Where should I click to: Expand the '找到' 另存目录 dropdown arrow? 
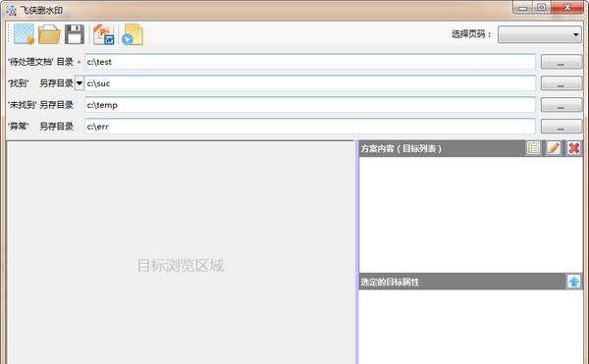[80, 83]
